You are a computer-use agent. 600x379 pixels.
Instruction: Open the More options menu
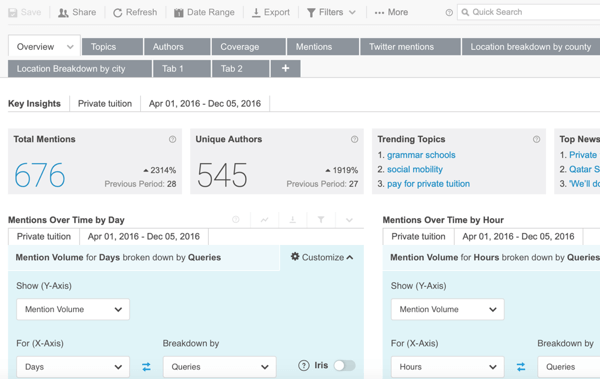(x=391, y=12)
